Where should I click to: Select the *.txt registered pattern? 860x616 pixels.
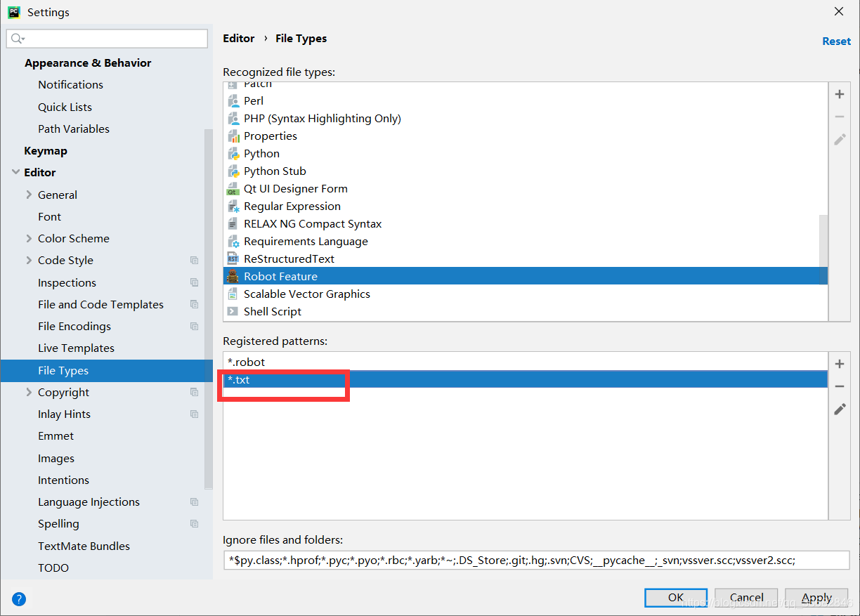[526, 380]
